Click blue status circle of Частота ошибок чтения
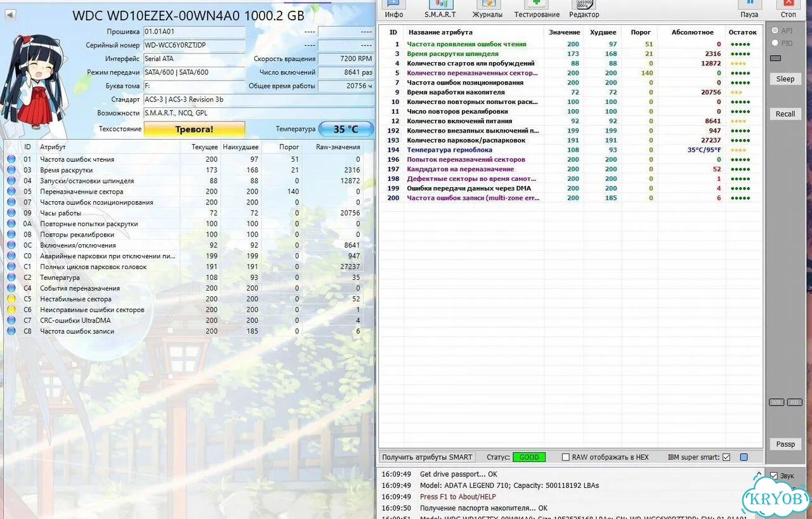Viewport: 812px width, 519px height. pos(11,159)
